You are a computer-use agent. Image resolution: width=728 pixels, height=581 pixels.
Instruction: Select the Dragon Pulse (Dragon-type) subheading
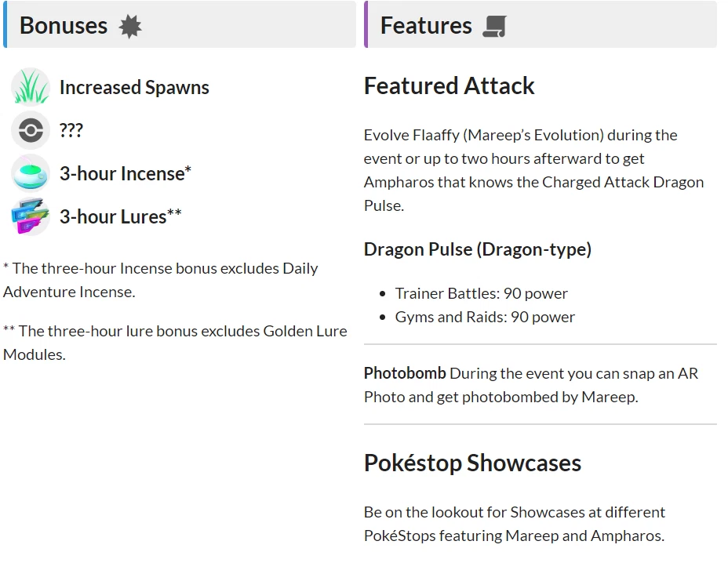click(478, 249)
